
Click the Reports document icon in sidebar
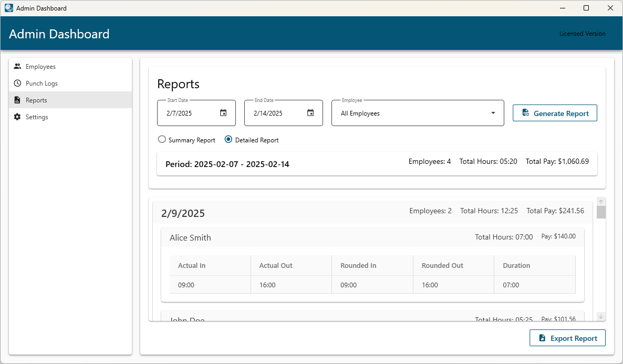[x=18, y=100]
